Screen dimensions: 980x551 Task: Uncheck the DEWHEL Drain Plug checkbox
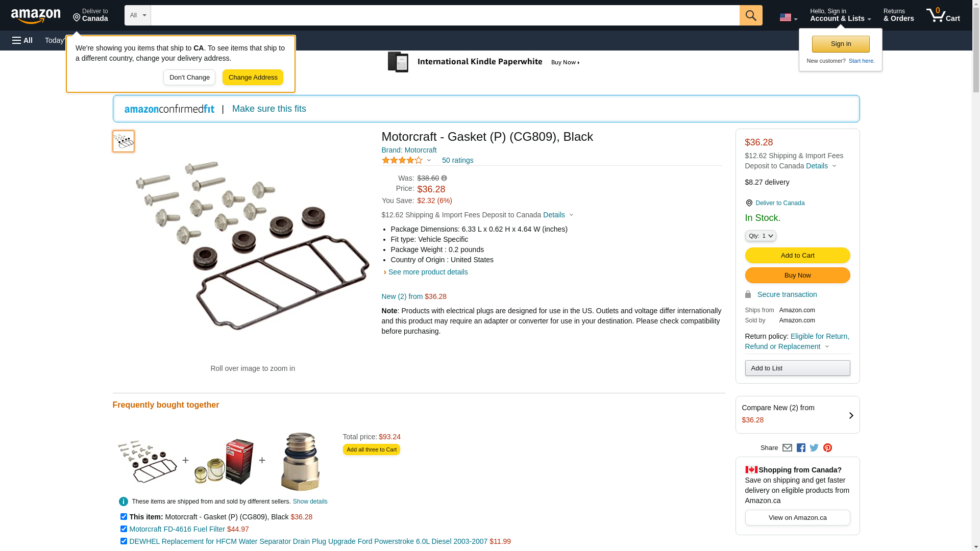124,541
